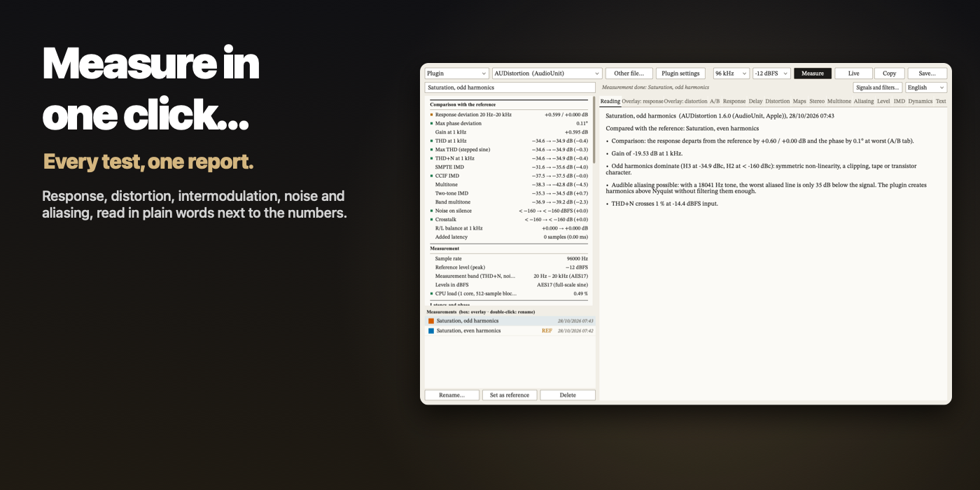Open the Response tab
The width and height of the screenshot is (980, 490).
(734, 101)
